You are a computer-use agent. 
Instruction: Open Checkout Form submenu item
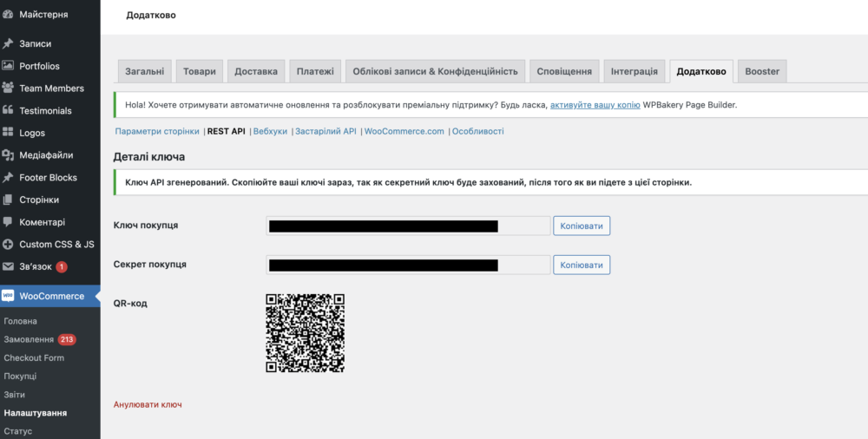34,357
